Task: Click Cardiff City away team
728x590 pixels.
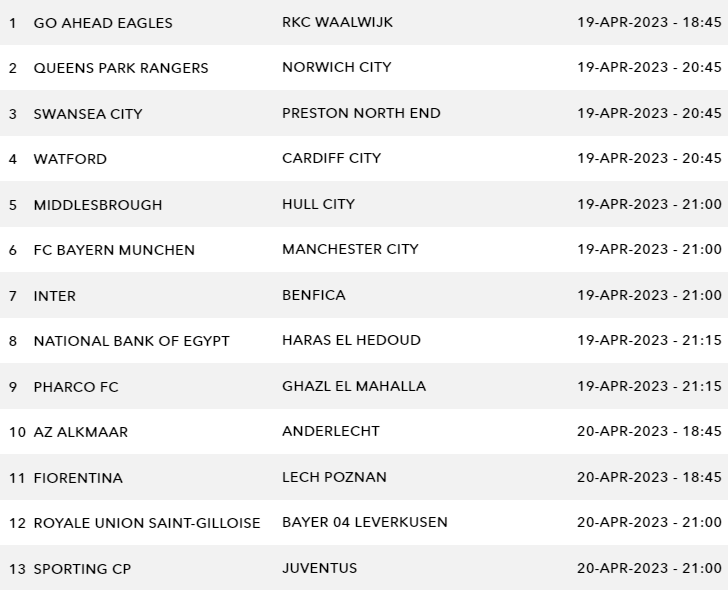Action: 331,158
